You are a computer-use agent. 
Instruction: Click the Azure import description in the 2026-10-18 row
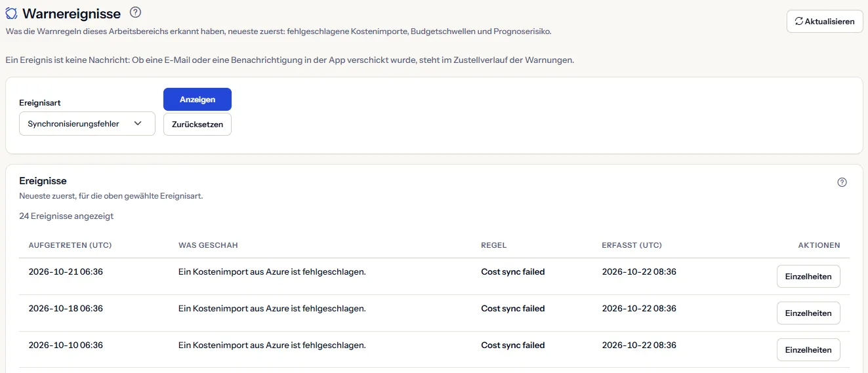pos(272,308)
